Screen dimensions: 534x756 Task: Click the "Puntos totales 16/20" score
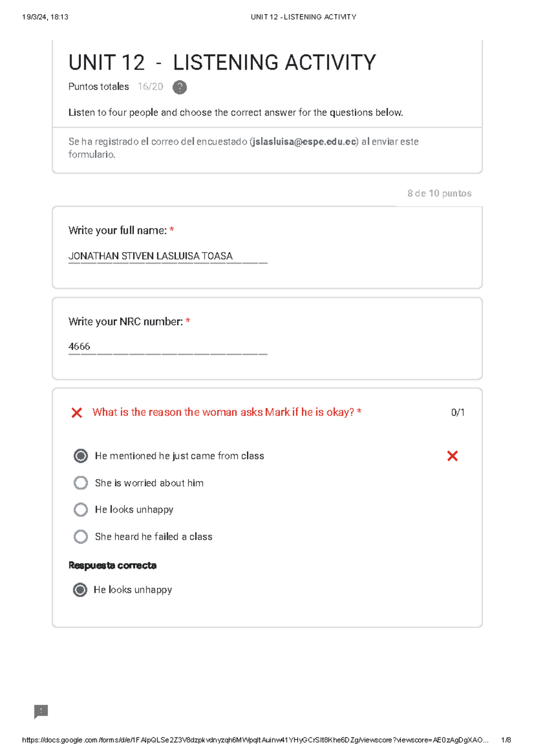(x=116, y=87)
